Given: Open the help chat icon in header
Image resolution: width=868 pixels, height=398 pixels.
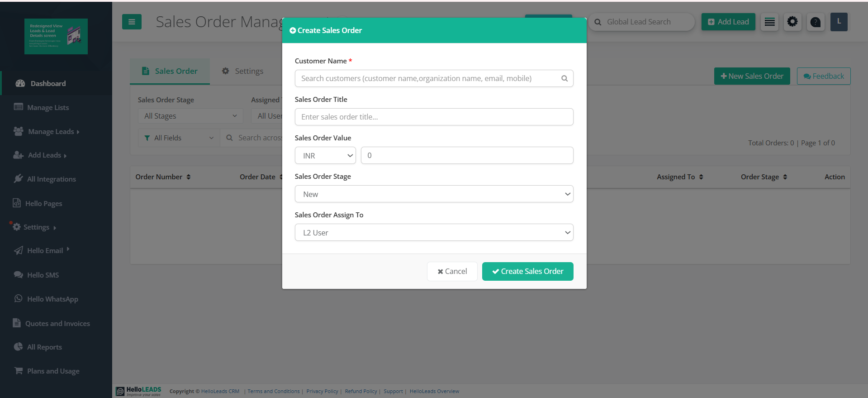Looking at the screenshot, I should (816, 22).
